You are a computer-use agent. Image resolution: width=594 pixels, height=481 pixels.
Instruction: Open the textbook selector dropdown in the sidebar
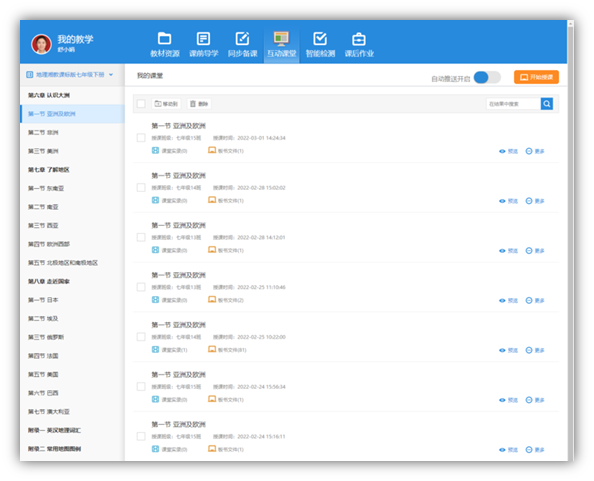(70, 75)
